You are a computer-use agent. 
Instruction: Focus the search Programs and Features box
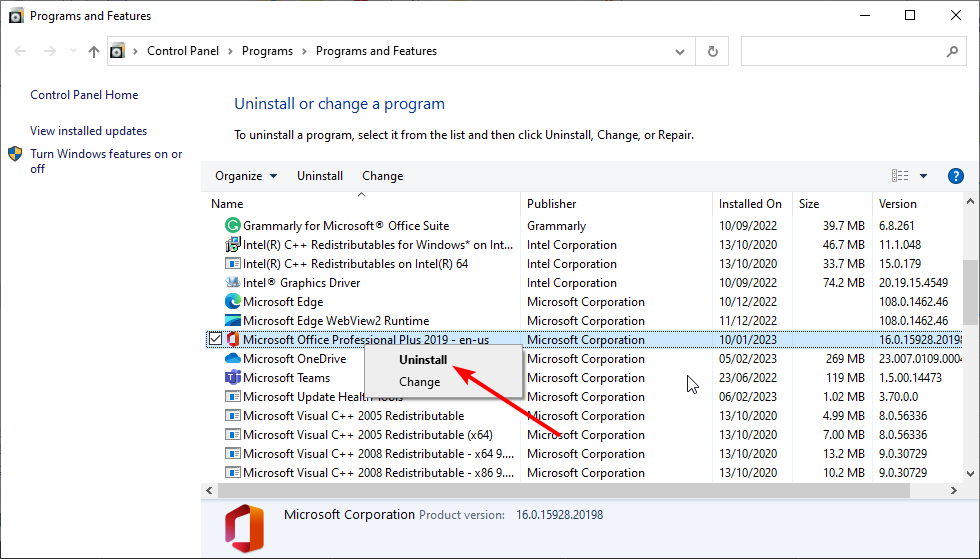(854, 51)
